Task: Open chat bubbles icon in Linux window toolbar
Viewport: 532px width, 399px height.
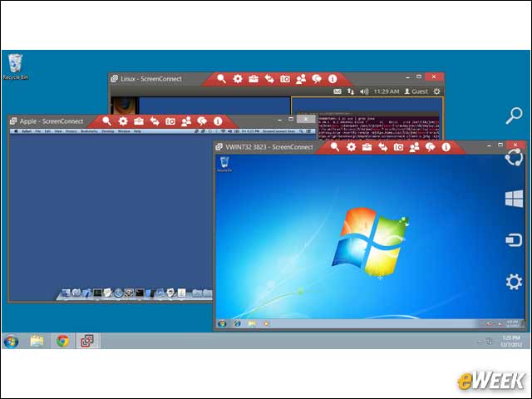Action: [x=317, y=79]
